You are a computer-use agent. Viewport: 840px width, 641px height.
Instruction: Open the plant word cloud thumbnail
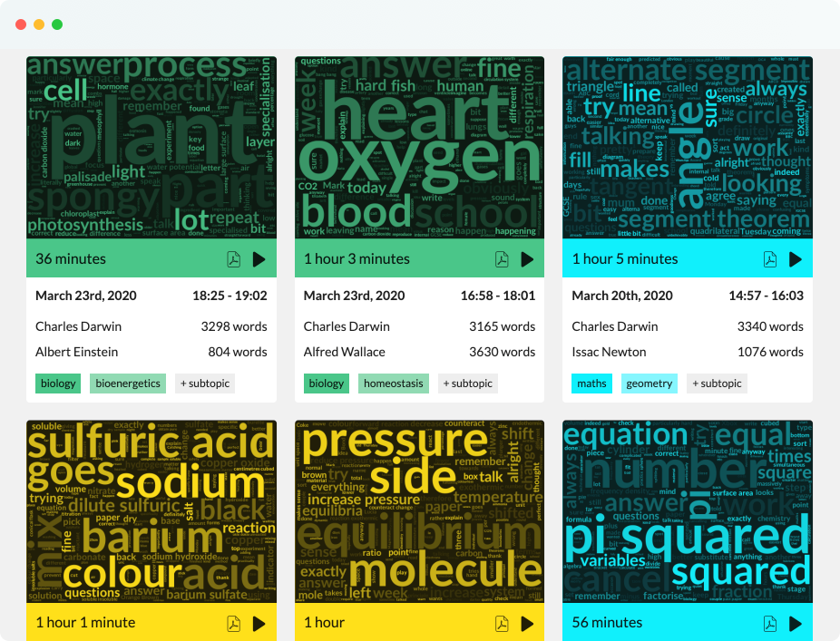click(151, 147)
